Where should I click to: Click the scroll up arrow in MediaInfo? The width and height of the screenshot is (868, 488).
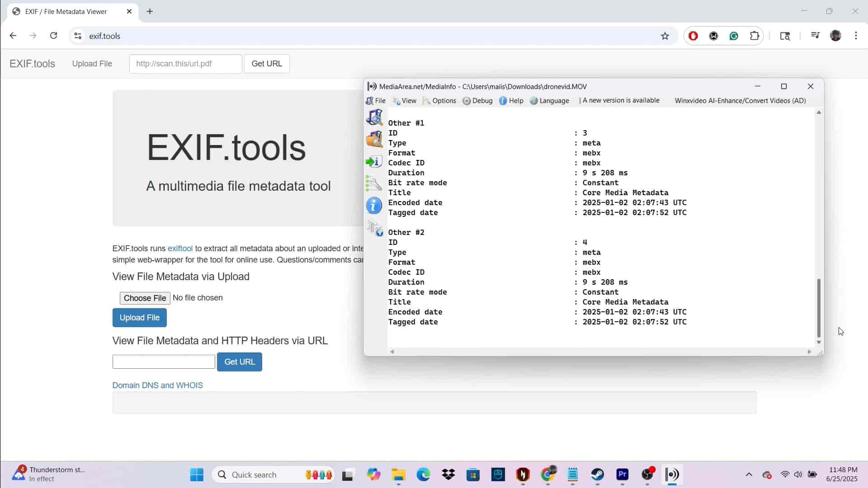(819, 113)
